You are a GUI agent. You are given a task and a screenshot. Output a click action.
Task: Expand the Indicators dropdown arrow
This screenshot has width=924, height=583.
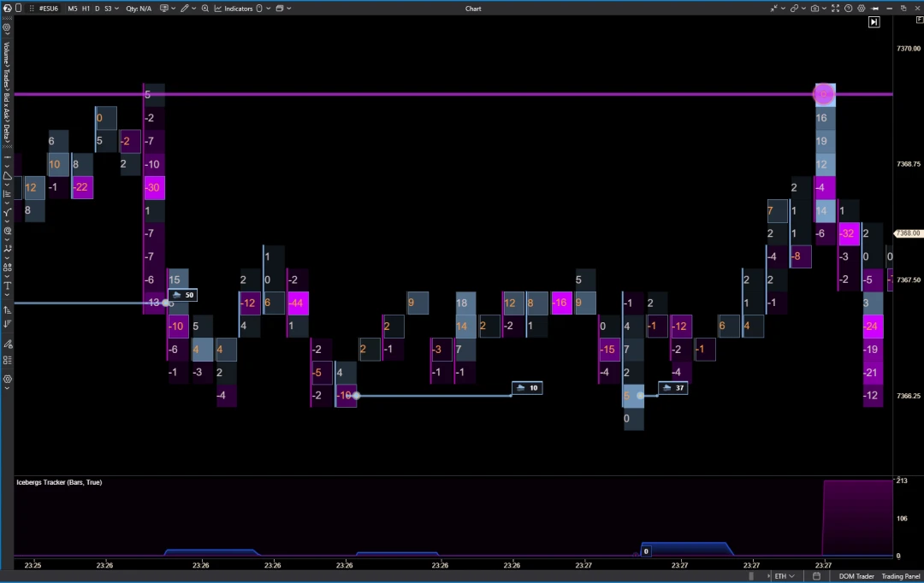pos(269,9)
